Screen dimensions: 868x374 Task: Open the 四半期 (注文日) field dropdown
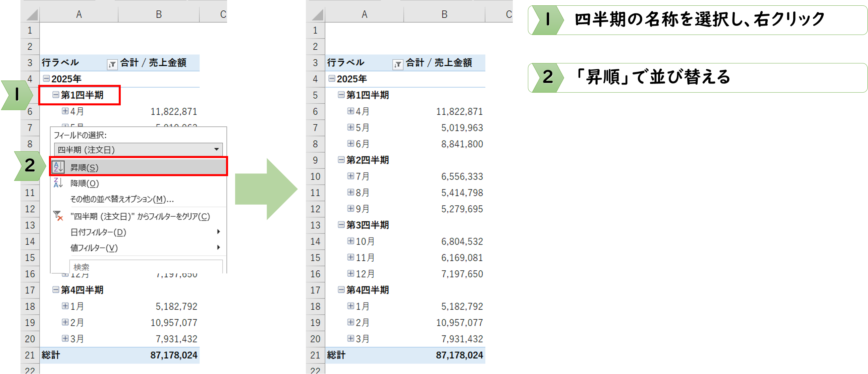pyautogui.click(x=217, y=150)
